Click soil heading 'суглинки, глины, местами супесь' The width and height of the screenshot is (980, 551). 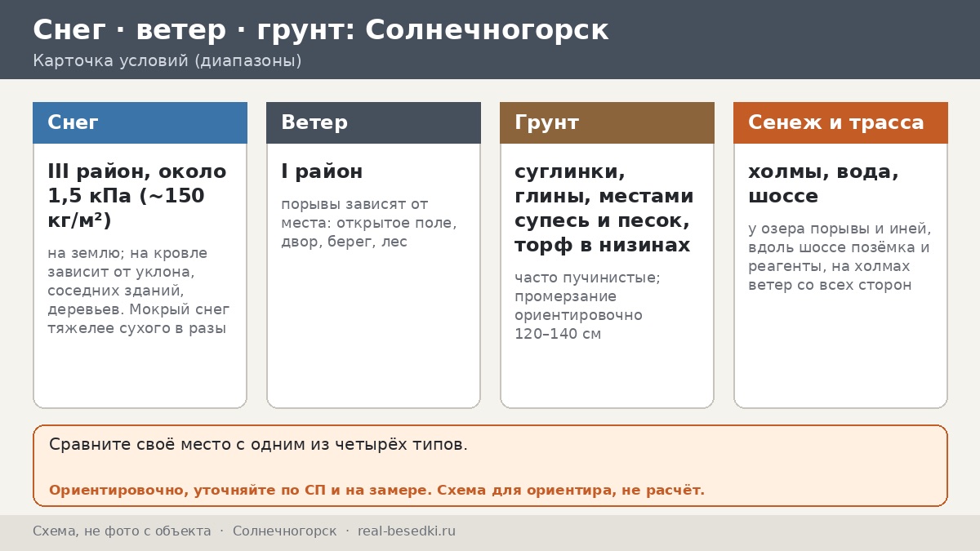(604, 208)
